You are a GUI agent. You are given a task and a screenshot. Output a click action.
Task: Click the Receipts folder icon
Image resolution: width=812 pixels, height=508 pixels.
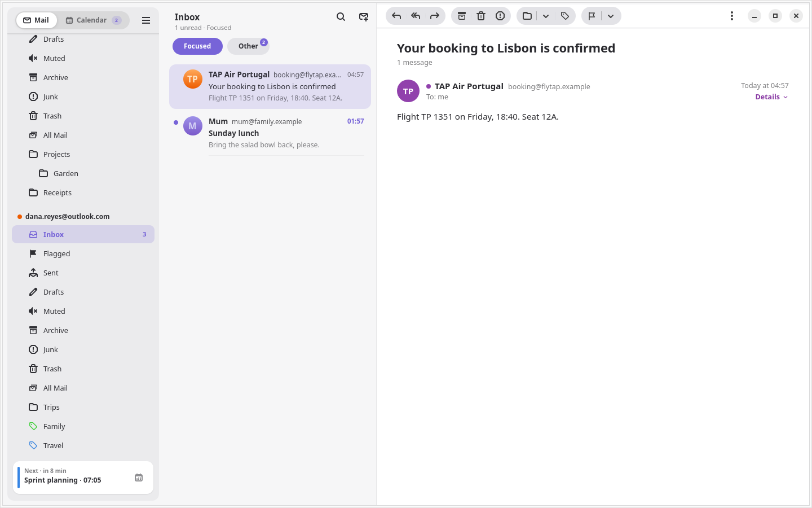click(33, 192)
